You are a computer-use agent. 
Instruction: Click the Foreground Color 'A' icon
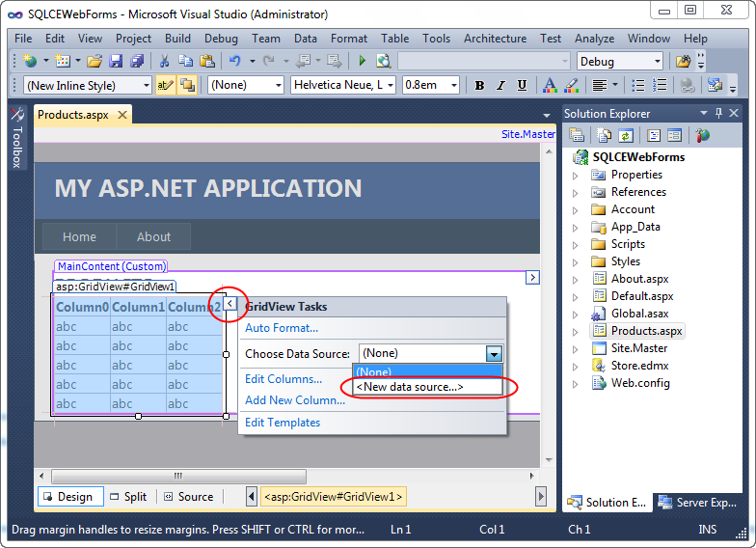(550, 85)
